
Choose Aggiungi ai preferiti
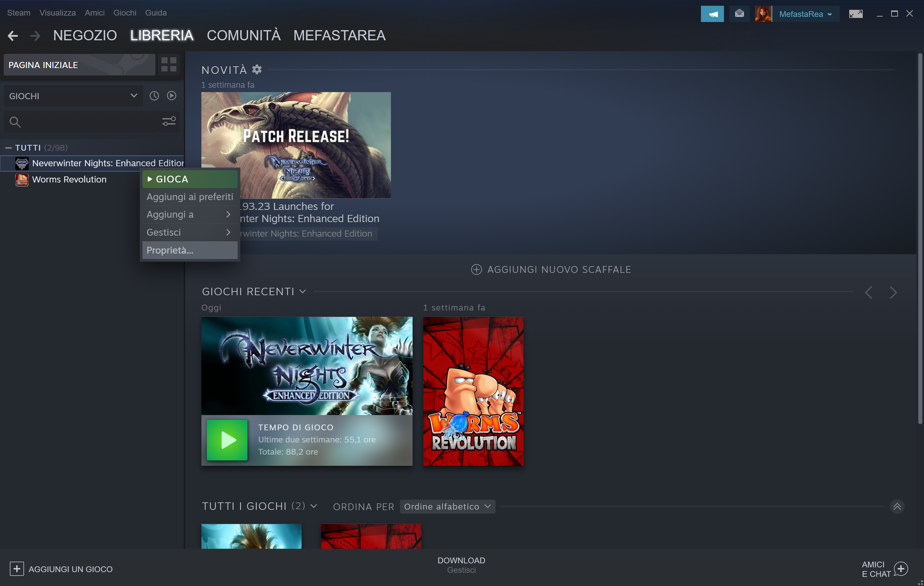[x=190, y=197]
